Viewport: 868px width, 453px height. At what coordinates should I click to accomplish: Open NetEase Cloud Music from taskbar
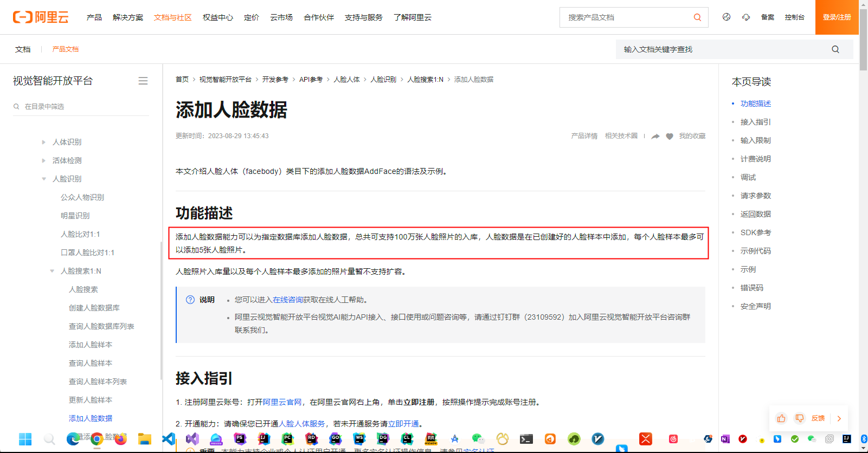click(x=673, y=439)
